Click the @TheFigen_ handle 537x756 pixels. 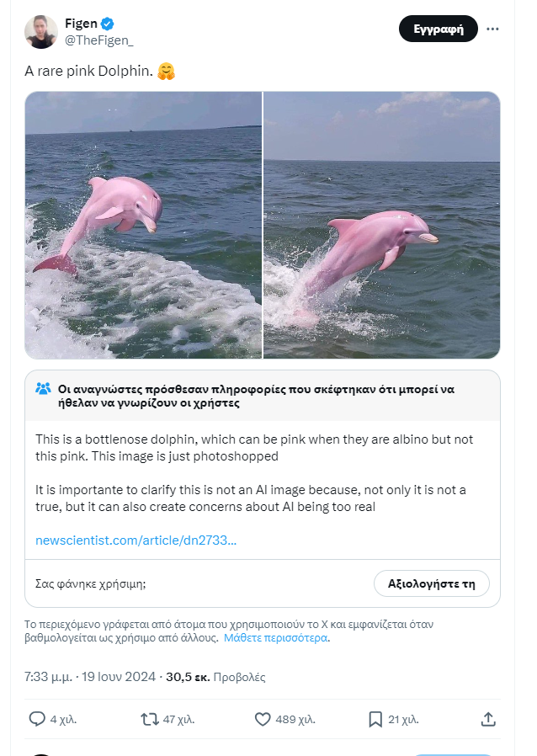click(98, 40)
